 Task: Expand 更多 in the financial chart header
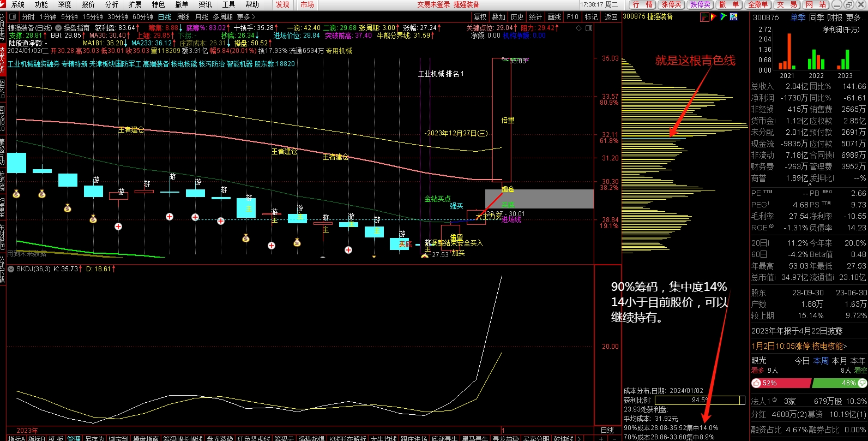[x=856, y=17]
